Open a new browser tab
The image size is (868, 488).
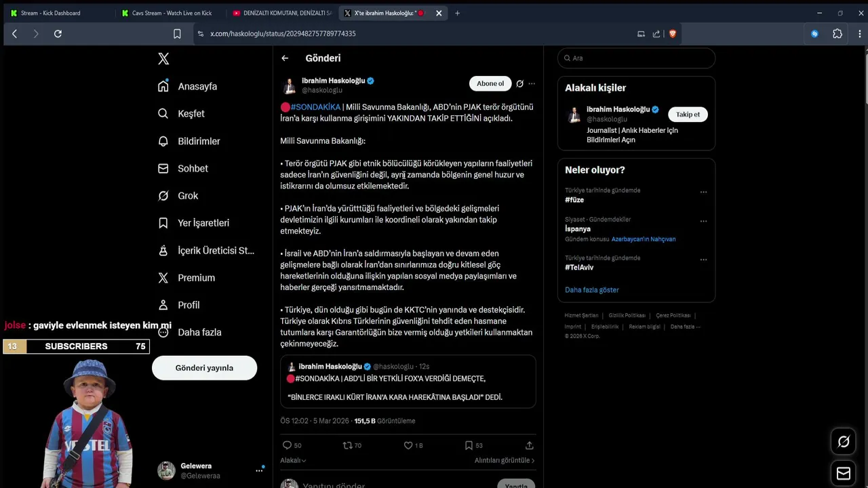pyautogui.click(x=457, y=13)
